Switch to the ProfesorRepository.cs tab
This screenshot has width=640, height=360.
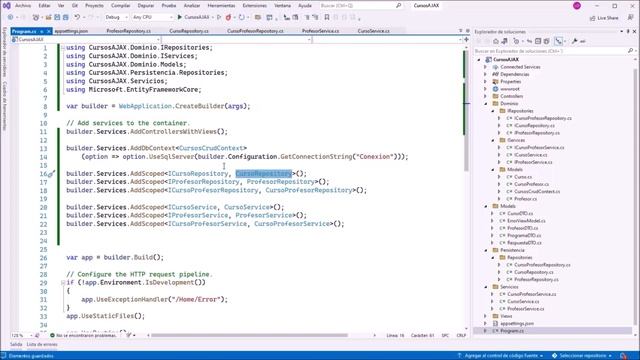click(x=129, y=31)
